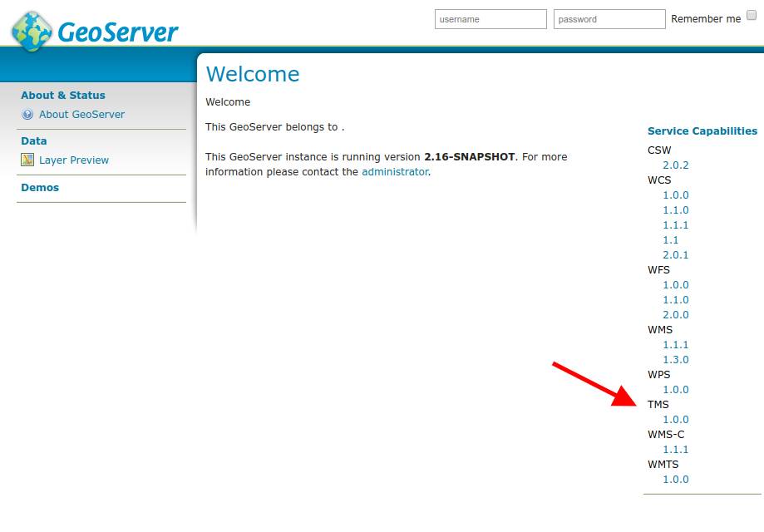
Task: Open WFS 2.0.0 capabilities link
Action: tap(675, 315)
